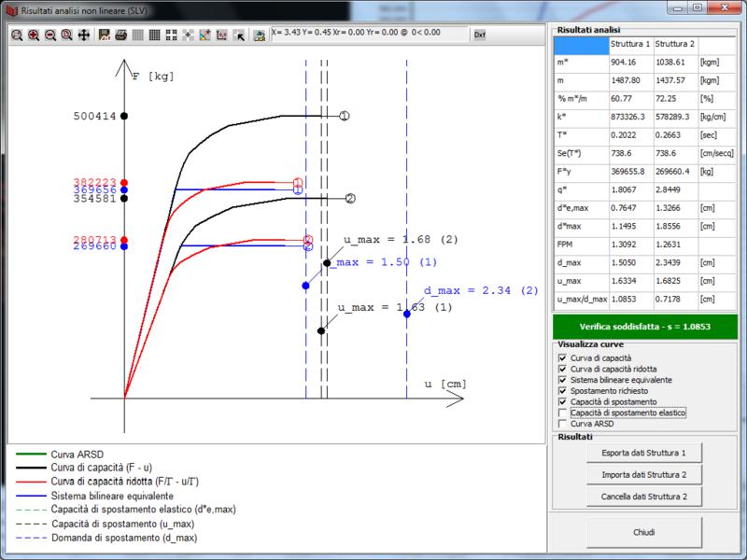This screenshot has height=560, width=747.
Task: Click the 354581 force axis label
Action: tap(95, 199)
